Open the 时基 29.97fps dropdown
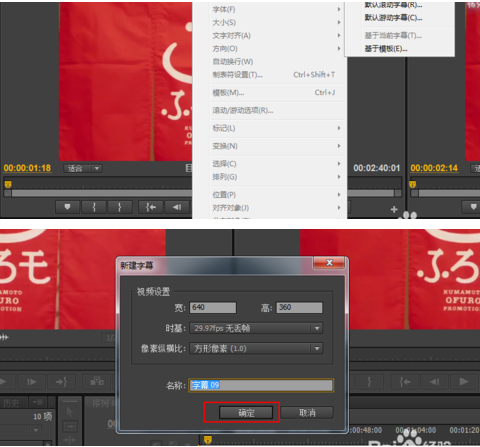 click(256, 328)
